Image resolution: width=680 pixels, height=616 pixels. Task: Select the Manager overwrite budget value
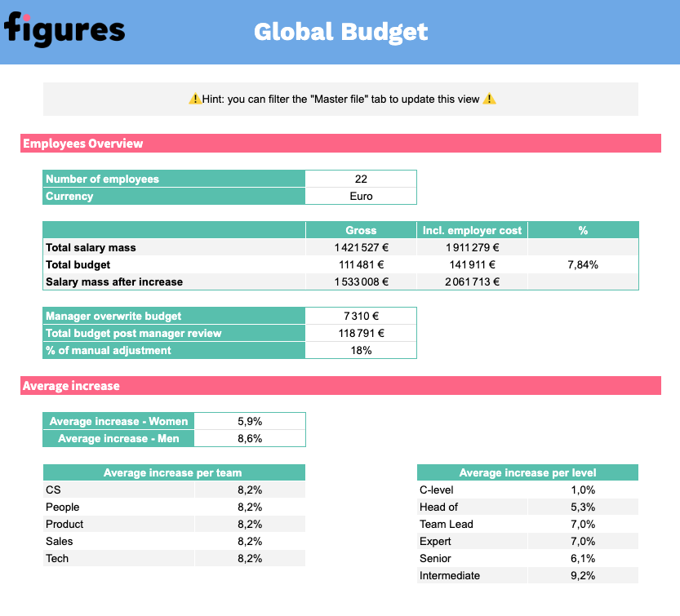point(360,316)
